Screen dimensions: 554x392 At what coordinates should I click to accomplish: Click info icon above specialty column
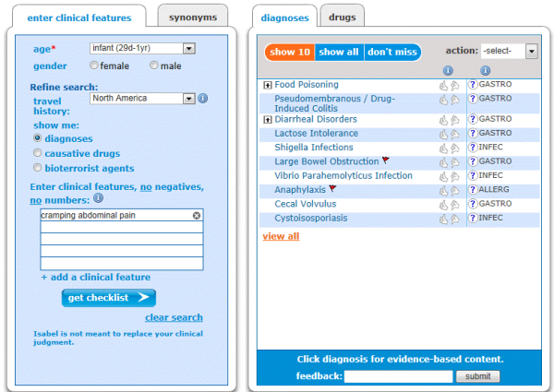[486, 71]
